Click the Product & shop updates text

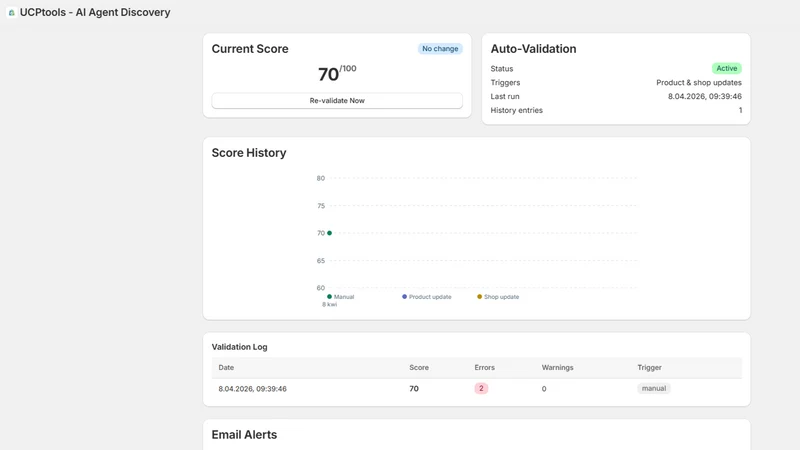[x=698, y=83]
